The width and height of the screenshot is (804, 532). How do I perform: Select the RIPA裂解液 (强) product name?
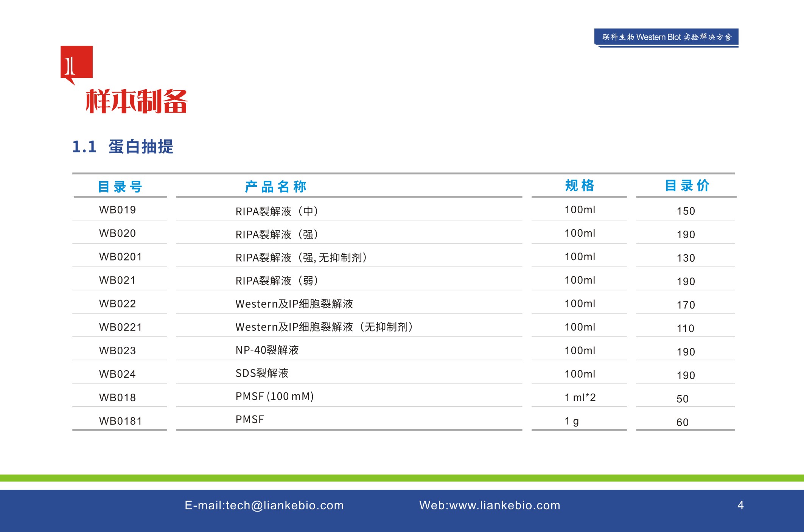[277, 234]
